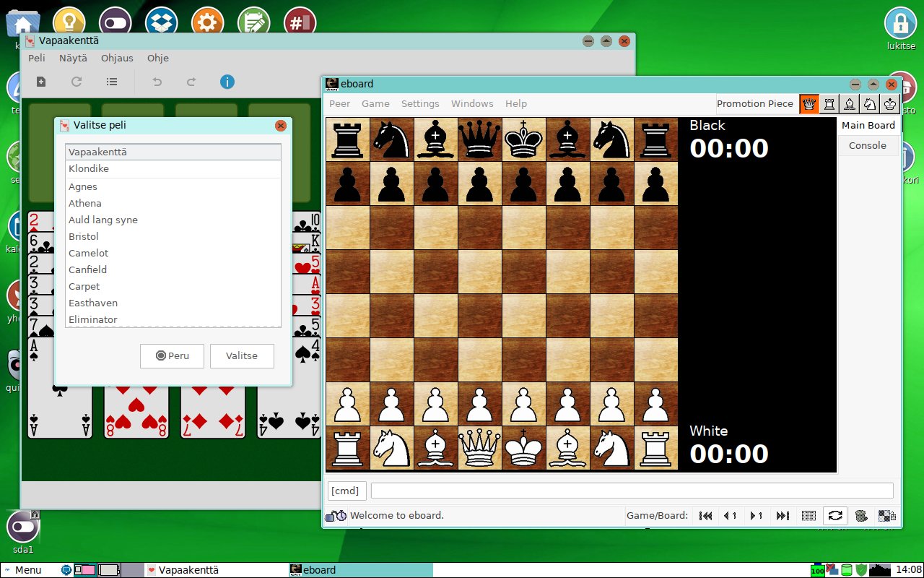Click the yellow lightbulb icon on top panel
Screen dimensions: 924x578
(x=69, y=22)
